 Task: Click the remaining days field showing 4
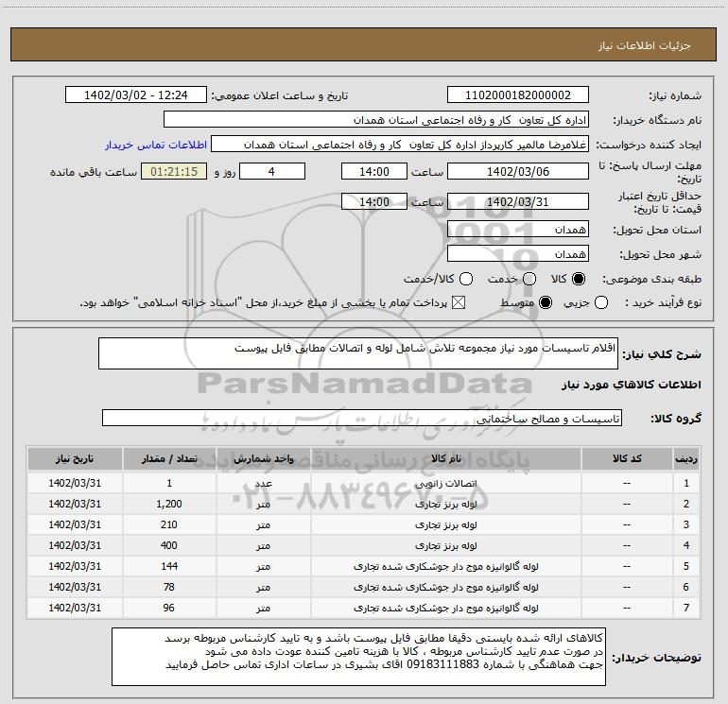tap(272, 171)
